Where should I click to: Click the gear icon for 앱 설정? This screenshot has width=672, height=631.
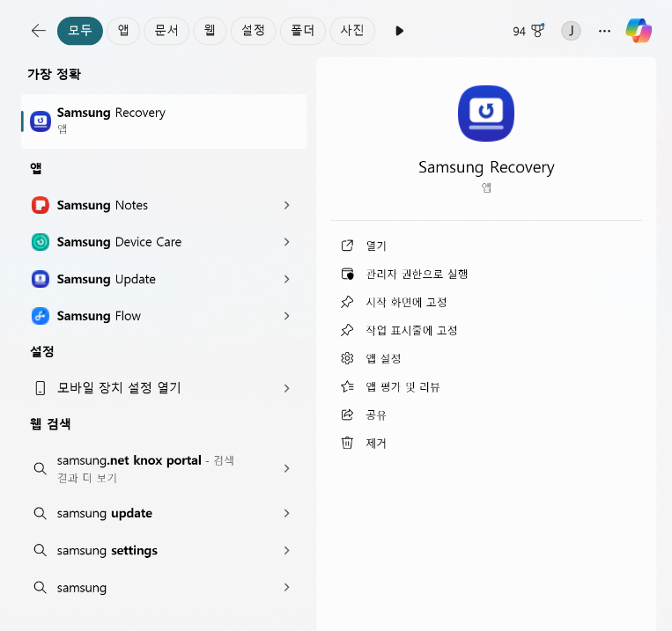tap(347, 358)
